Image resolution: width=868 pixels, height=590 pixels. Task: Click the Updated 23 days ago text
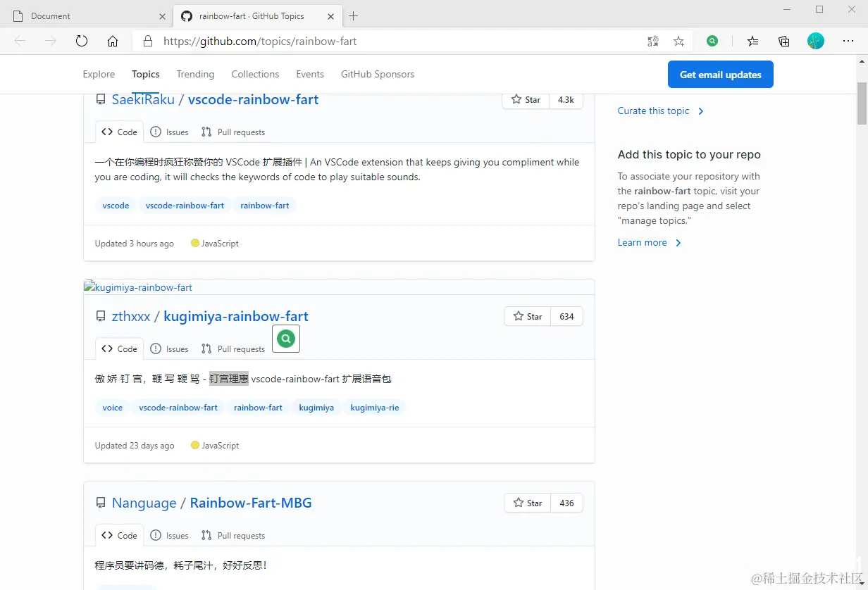click(135, 446)
